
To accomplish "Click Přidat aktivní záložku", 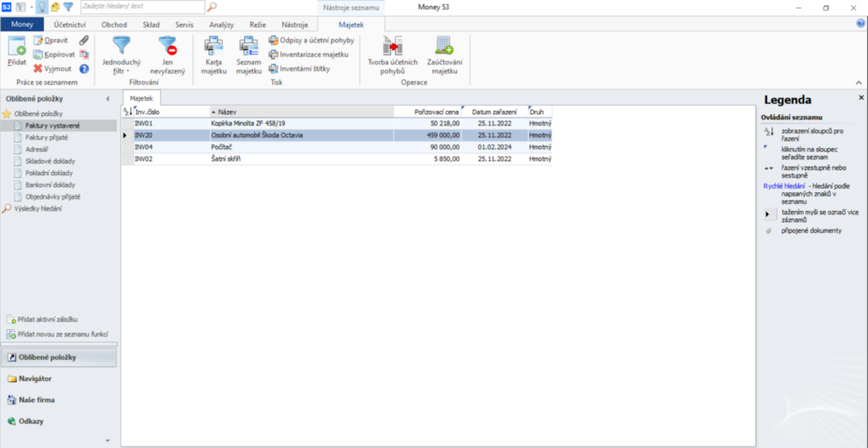I will tap(47, 319).
